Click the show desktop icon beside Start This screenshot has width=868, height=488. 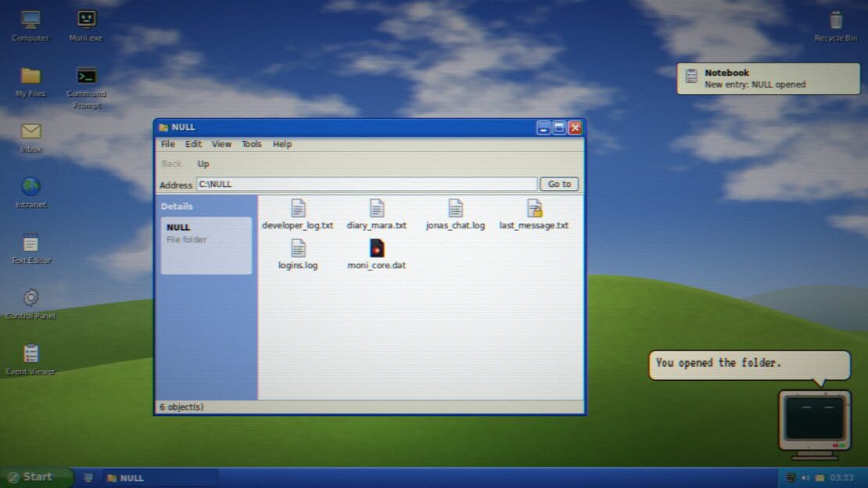[x=88, y=478]
